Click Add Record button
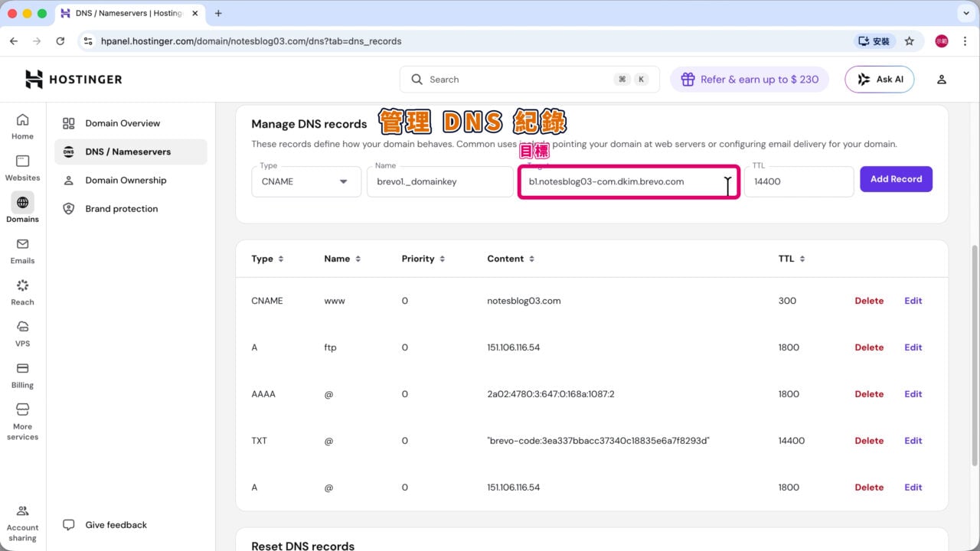 tap(896, 179)
